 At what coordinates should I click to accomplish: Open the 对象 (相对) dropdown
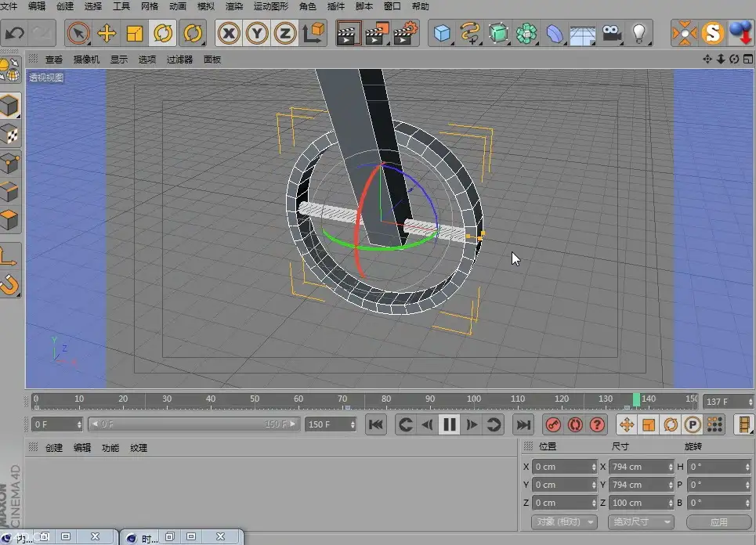tap(564, 522)
